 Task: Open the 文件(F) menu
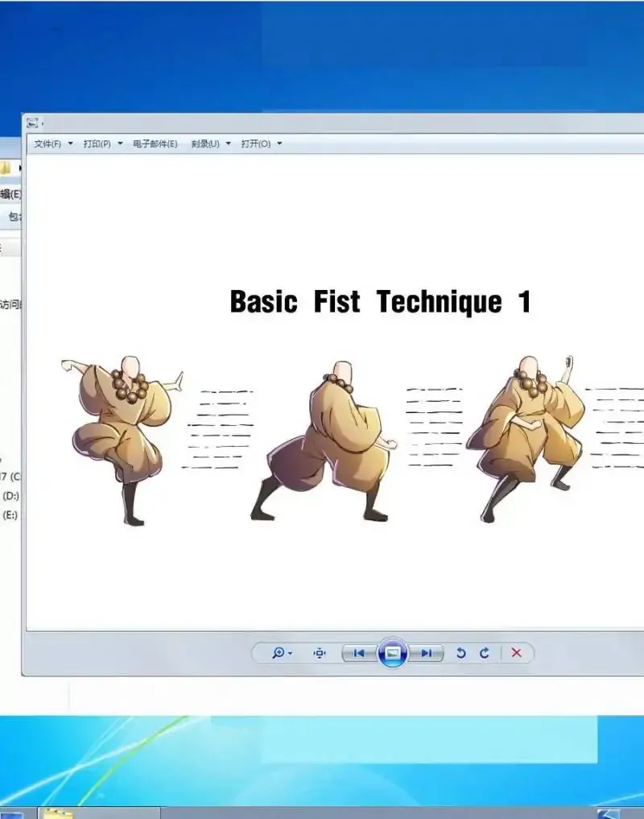[x=47, y=143]
